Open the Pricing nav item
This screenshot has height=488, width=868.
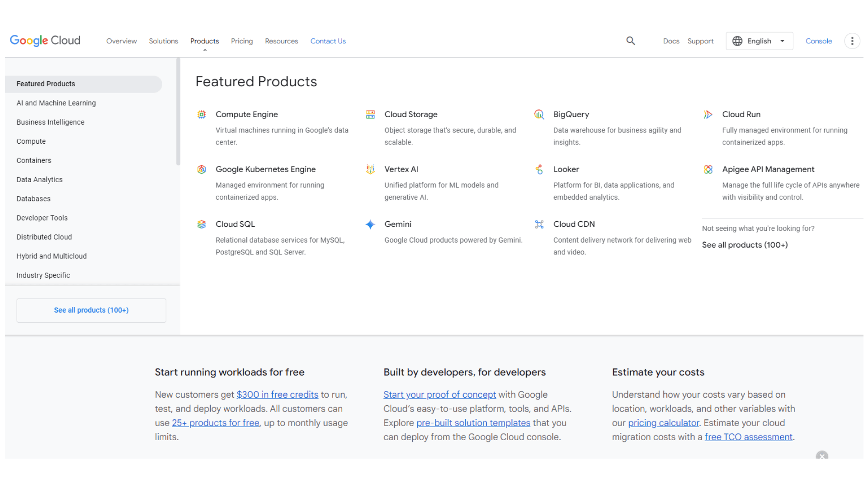coord(242,41)
